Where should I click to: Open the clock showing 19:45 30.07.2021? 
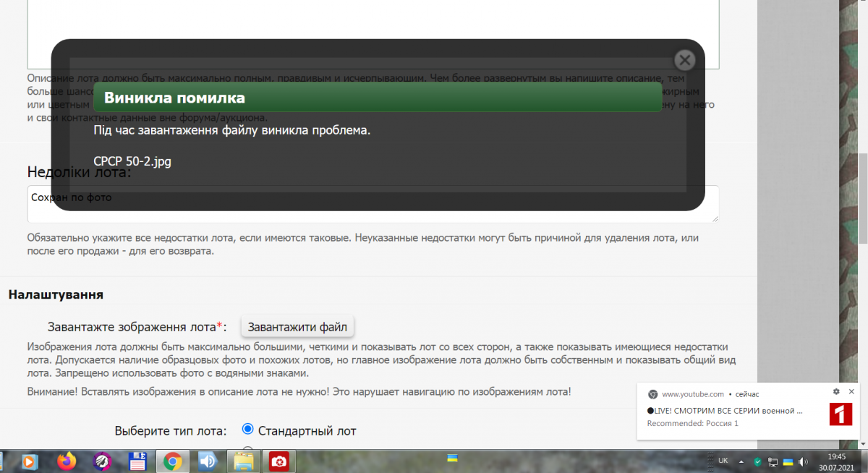[836, 461]
